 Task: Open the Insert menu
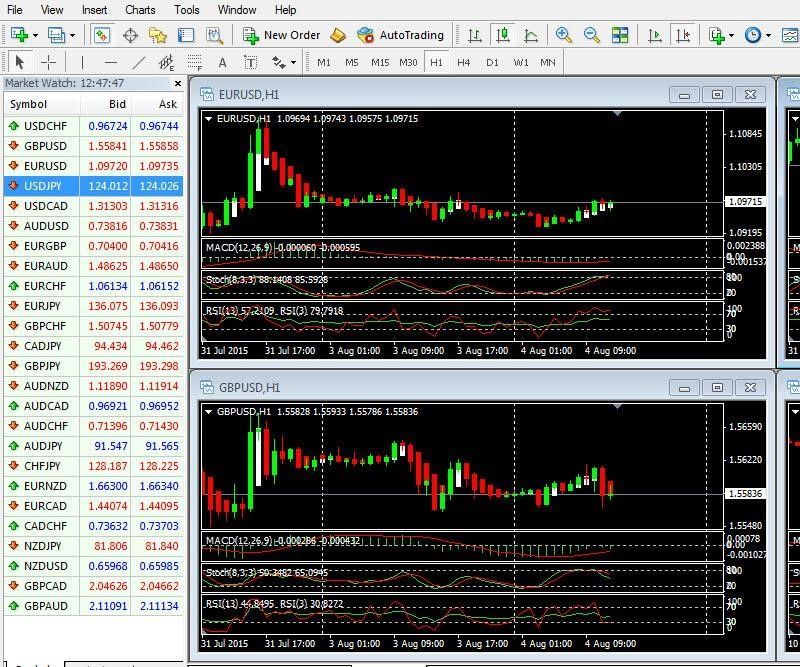[x=95, y=9]
